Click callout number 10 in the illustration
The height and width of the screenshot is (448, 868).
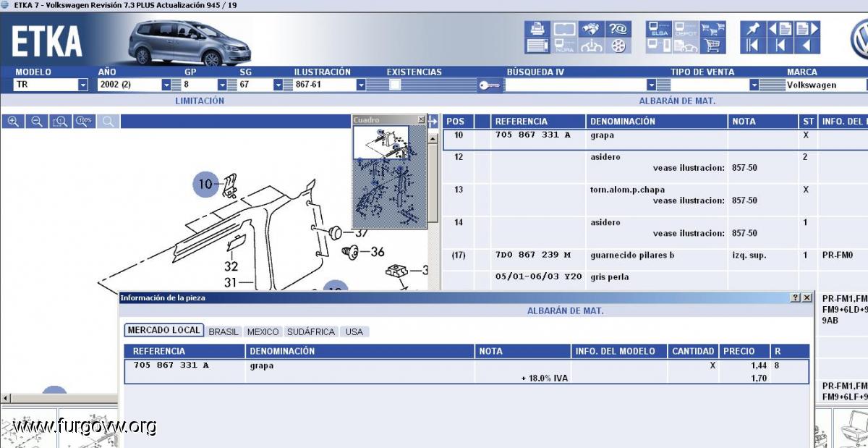tap(206, 184)
